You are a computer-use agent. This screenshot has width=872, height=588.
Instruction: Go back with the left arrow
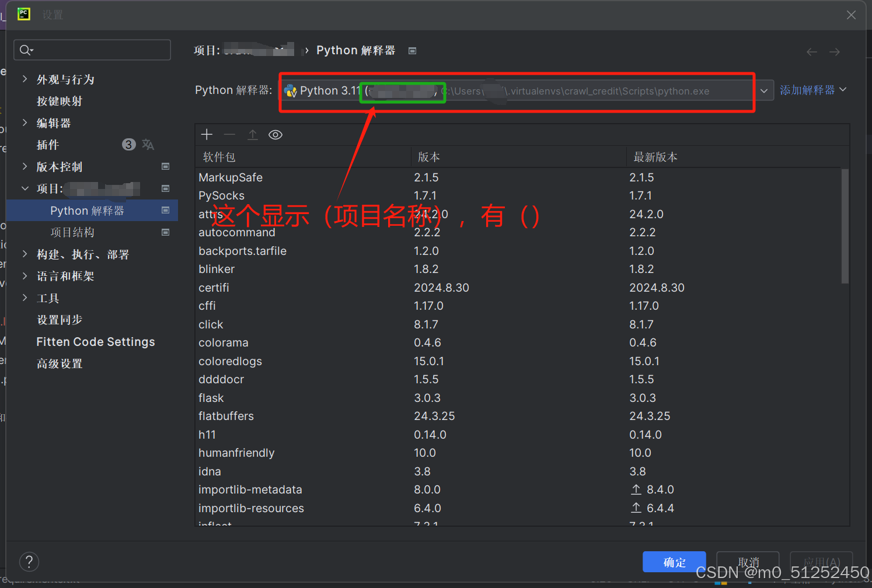pos(812,52)
